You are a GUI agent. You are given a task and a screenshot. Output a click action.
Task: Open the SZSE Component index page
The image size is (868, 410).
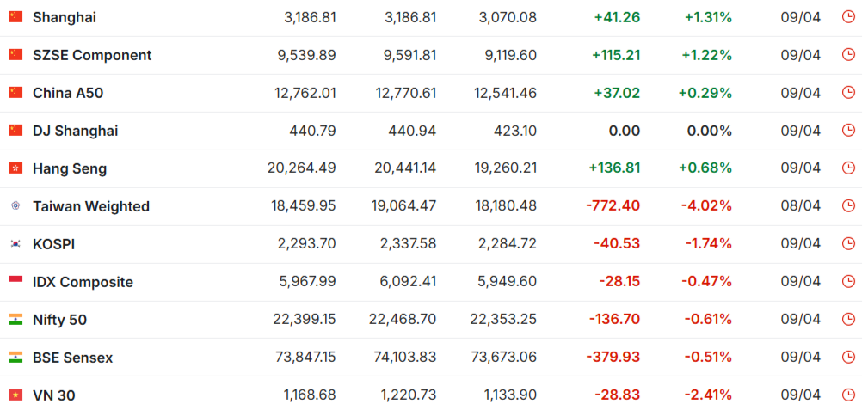tap(92, 55)
